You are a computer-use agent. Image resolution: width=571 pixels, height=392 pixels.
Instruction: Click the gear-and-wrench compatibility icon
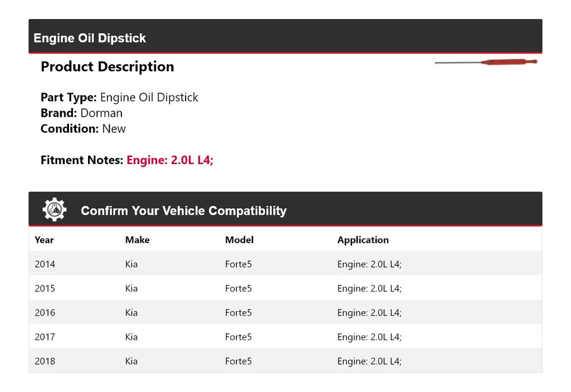click(x=54, y=209)
